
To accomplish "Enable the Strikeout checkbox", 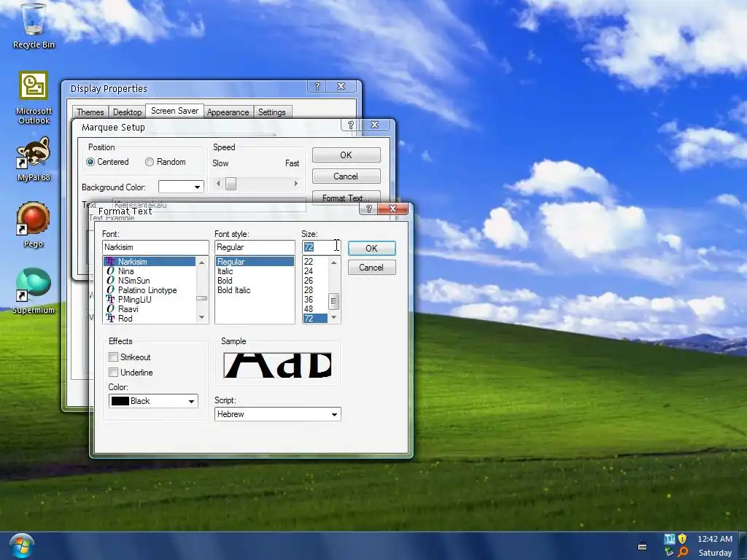I will pyautogui.click(x=113, y=357).
